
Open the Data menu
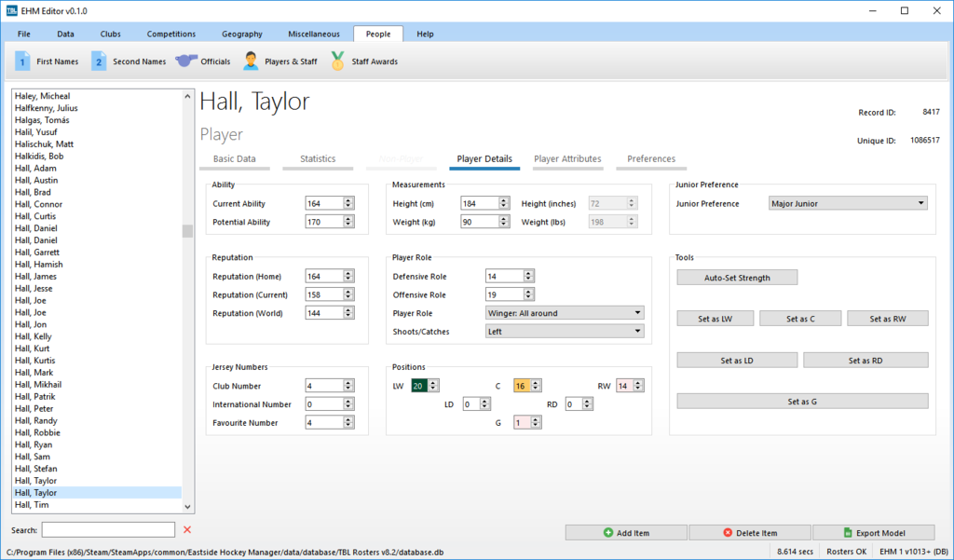pos(65,34)
